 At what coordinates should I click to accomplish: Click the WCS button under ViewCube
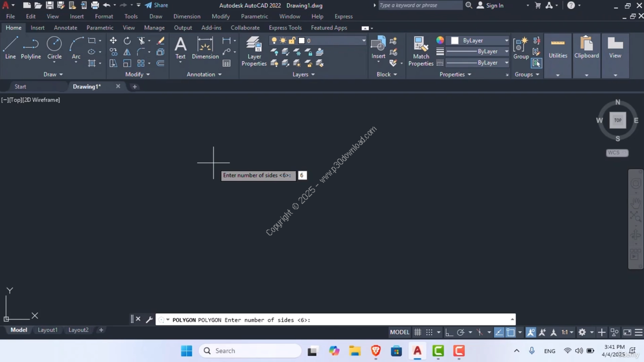[617, 153]
